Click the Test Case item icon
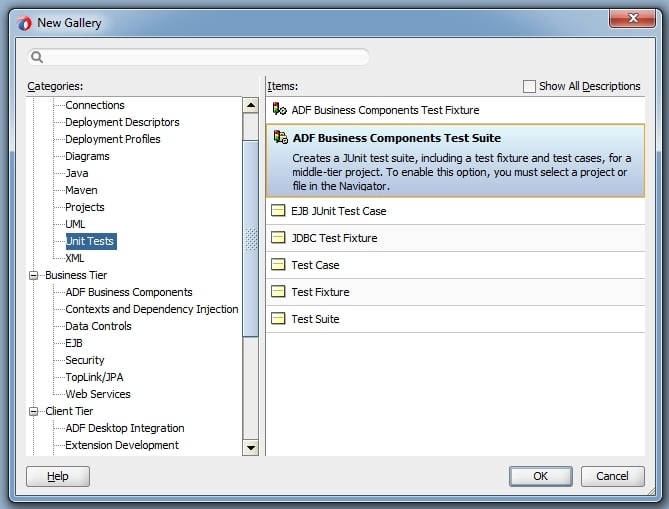Image resolution: width=669 pixels, height=509 pixels. point(278,265)
